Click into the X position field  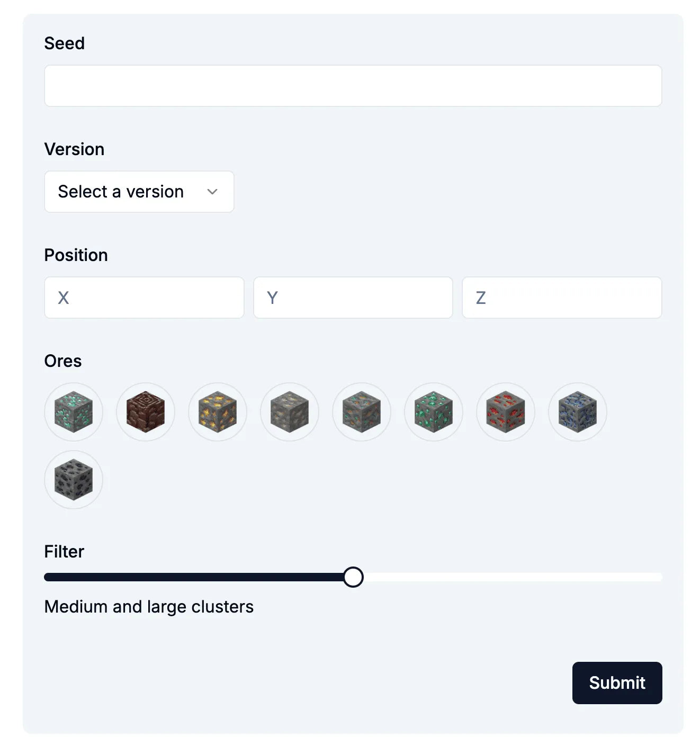pyautogui.click(x=144, y=298)
